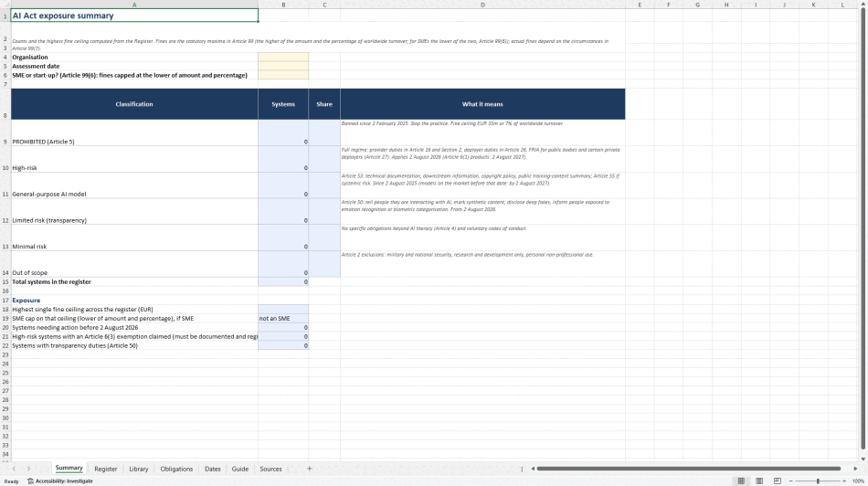Adjust the zoom slider handle
Screen dimensions: 868x486
(x=818, y=481)
